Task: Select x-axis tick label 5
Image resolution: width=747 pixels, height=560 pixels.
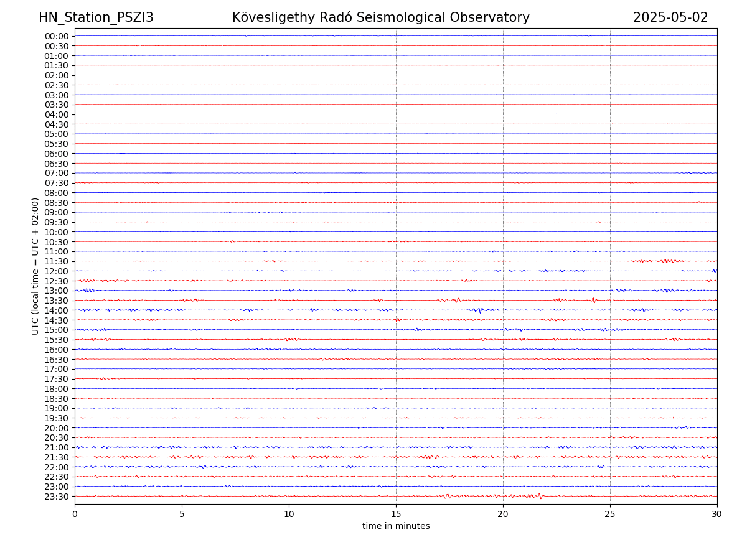Action: click(182, 515)
